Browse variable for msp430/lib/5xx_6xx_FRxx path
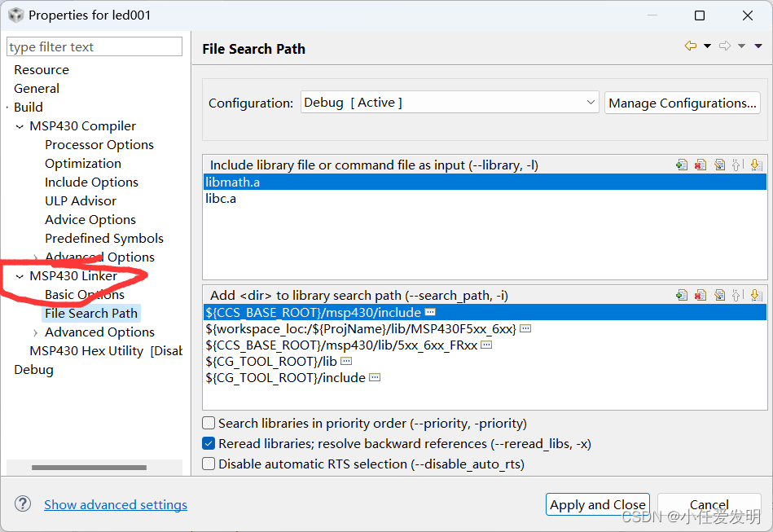 [486, 345]
